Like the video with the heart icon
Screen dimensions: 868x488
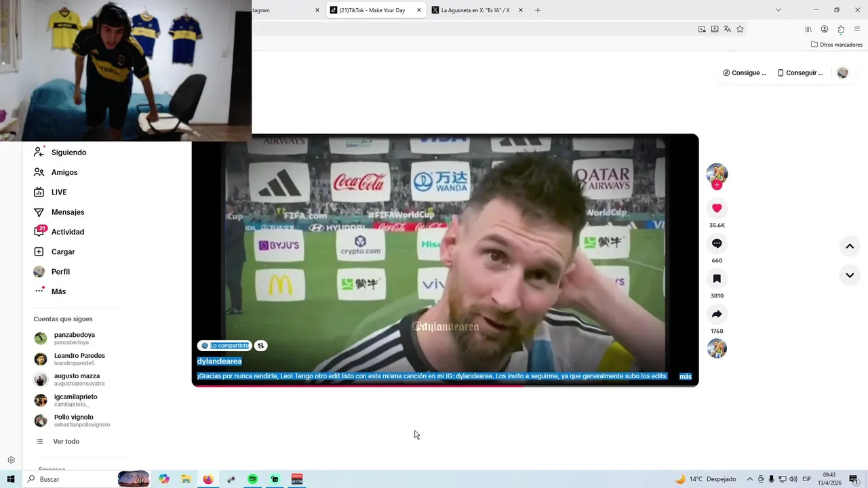point(717,208)
